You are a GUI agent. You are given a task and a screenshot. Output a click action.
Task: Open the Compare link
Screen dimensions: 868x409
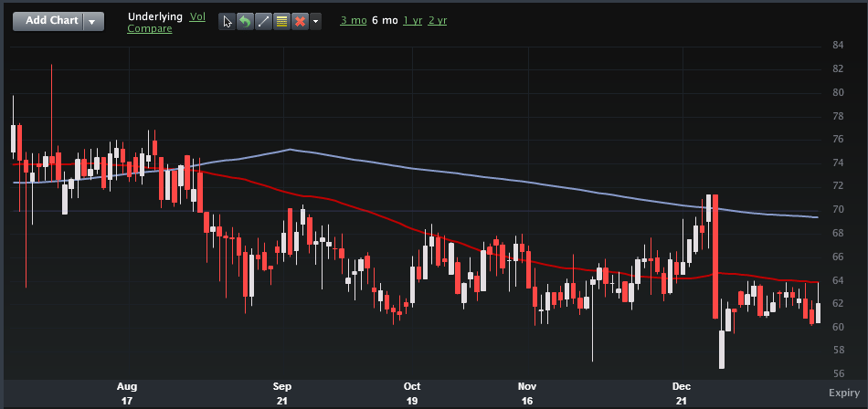[150, 29]
